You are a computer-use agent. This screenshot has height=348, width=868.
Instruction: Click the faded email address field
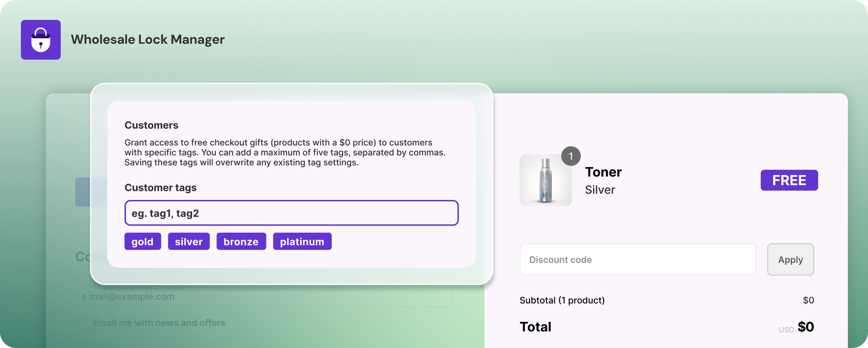tap(263, 296)
